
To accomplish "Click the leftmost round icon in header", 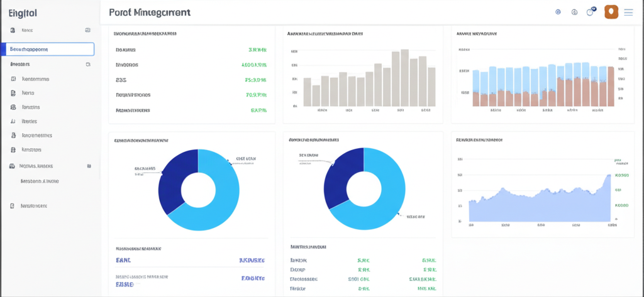I will click(558, 12).
